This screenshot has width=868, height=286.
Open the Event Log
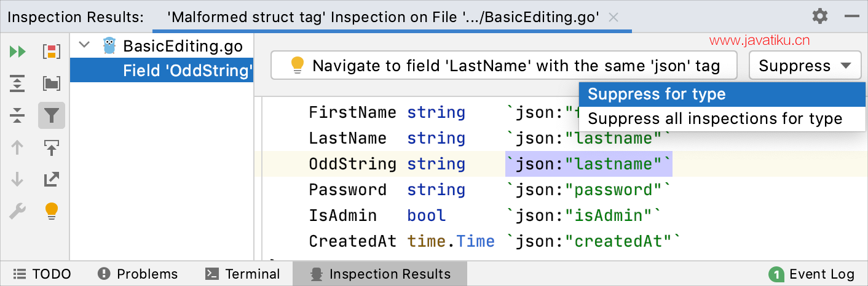point(813,274)
